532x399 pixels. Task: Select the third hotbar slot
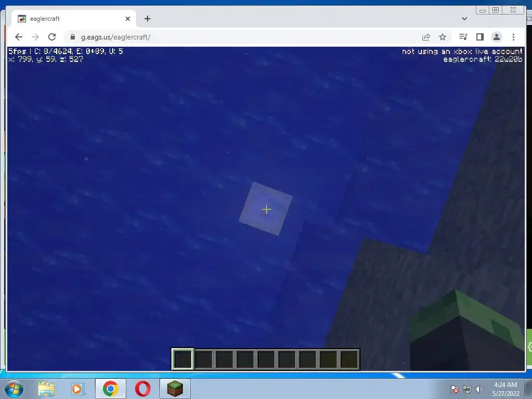point(224,359)
